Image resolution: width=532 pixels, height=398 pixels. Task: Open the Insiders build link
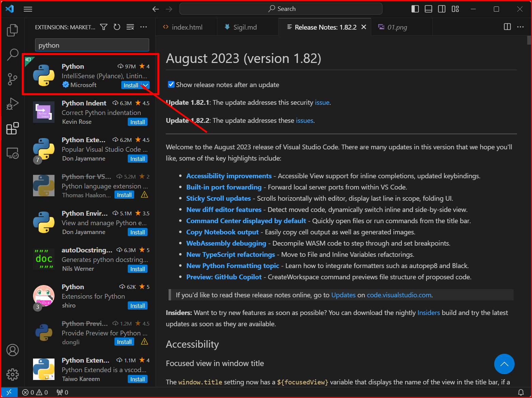(x=428, y=313)
